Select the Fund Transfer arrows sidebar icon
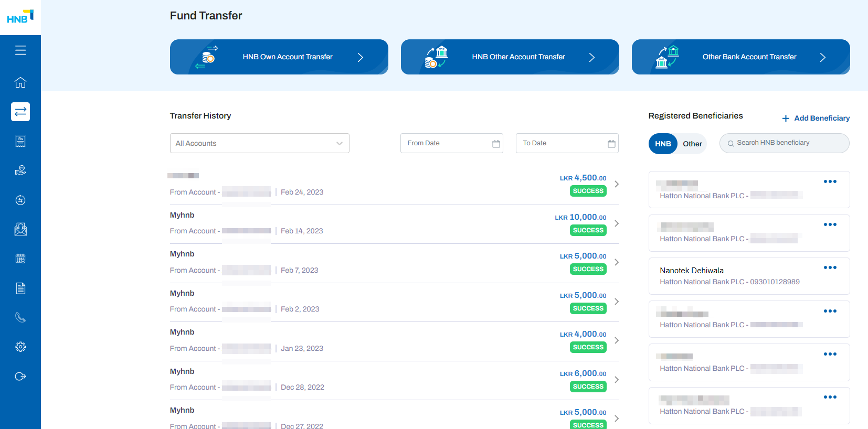Screen dimensions: 868x429 click(x=20, y=112)
